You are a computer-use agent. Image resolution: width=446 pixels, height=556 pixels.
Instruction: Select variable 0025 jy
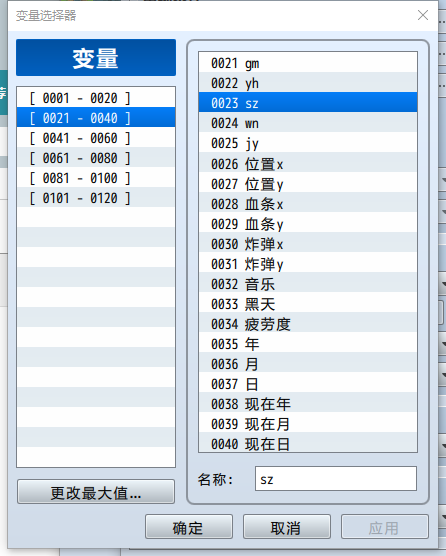coord(308,143)
